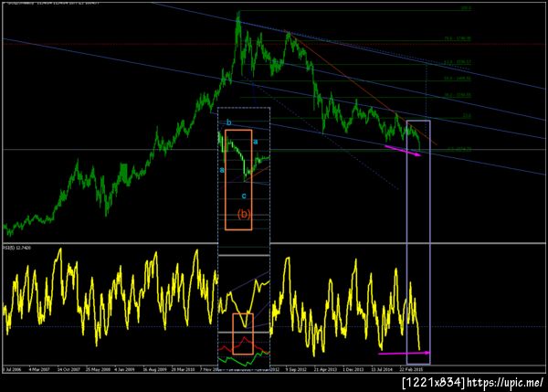The width and height of the screenshot is (548, 392).
Task: Select the '22 Feb 2015' date label
Action: tap(411, 369)
